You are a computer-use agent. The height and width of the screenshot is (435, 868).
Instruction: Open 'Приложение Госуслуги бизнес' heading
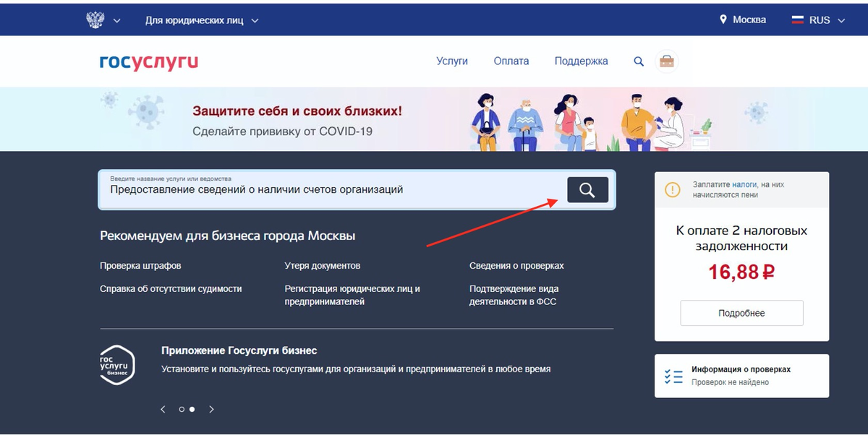(x=239, y=350)
